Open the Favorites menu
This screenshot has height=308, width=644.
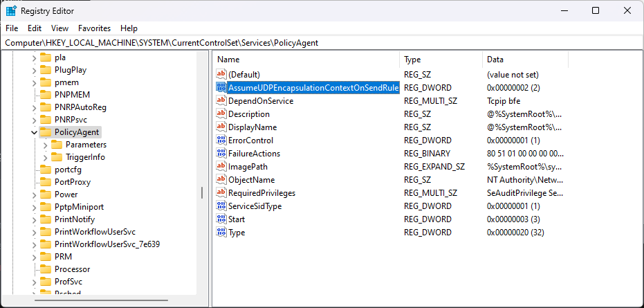click(x=94, y=28)
